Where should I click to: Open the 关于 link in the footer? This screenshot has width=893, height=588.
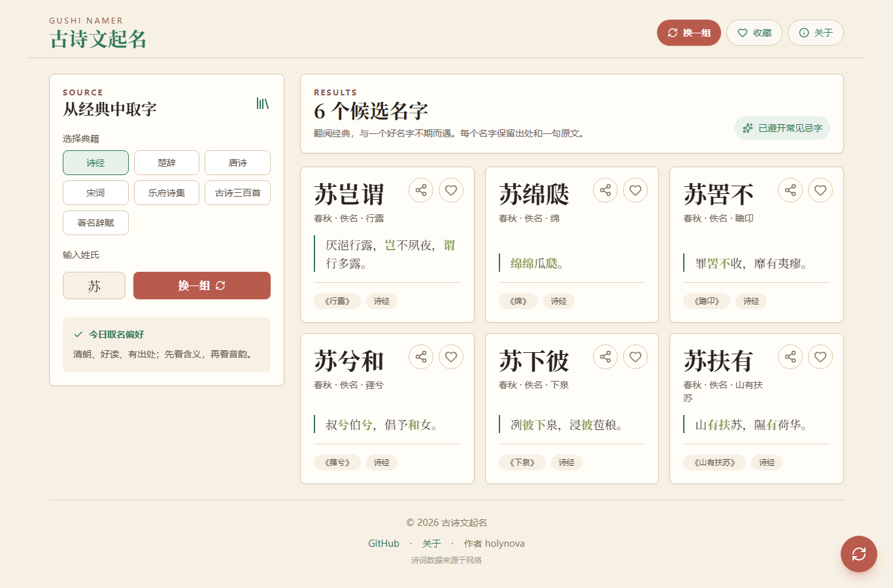431,544
